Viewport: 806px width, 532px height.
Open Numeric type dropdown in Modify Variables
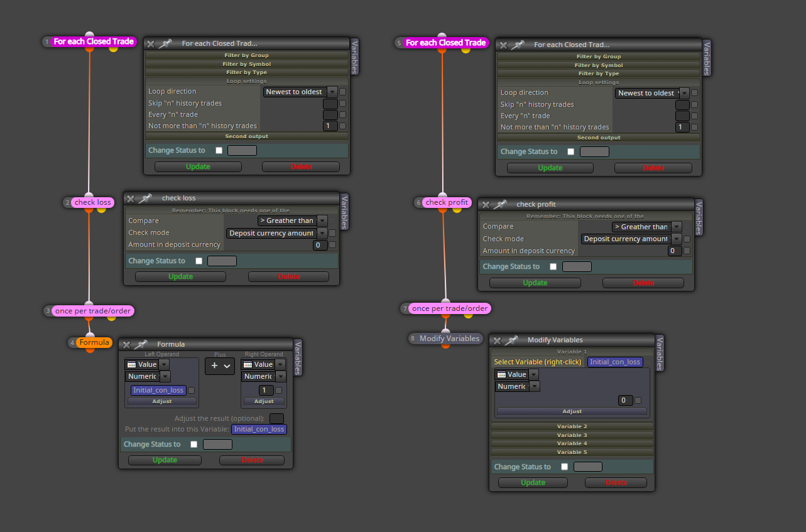click(518, 386)
